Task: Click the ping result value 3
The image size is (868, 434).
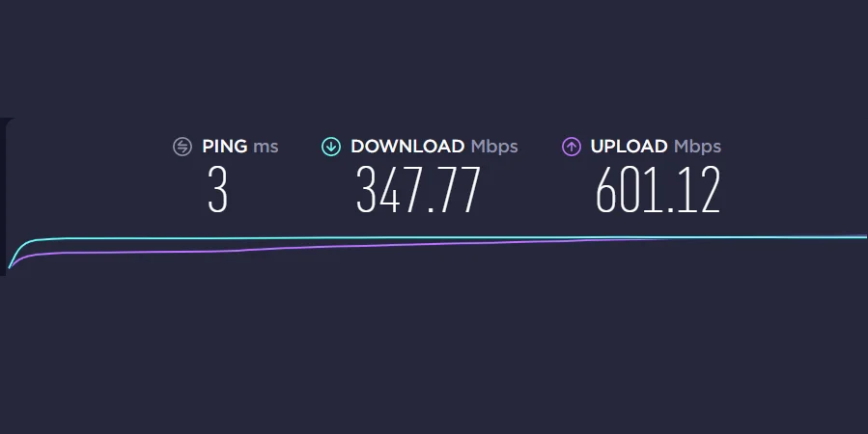Action: (217, 190)
